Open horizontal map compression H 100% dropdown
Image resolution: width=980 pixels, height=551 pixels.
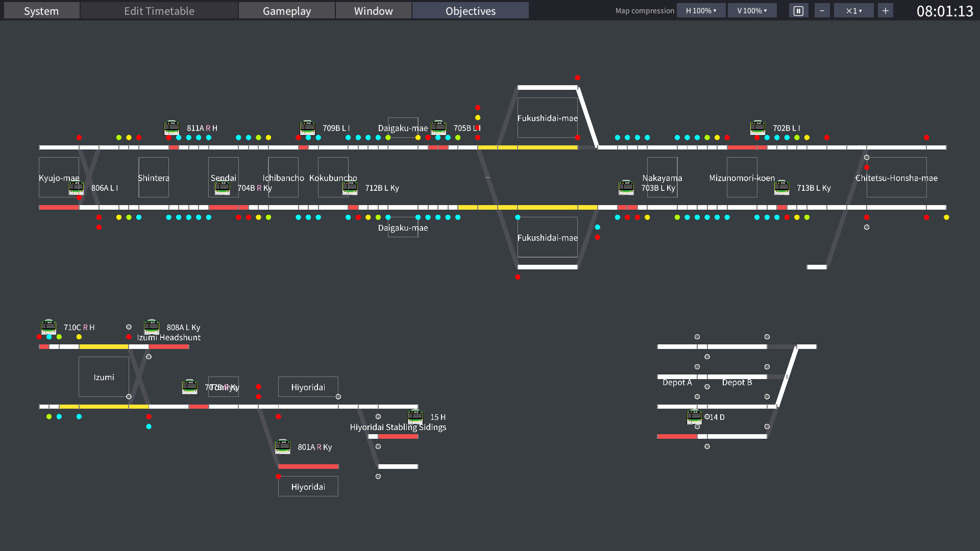click(x=701, y=11)
